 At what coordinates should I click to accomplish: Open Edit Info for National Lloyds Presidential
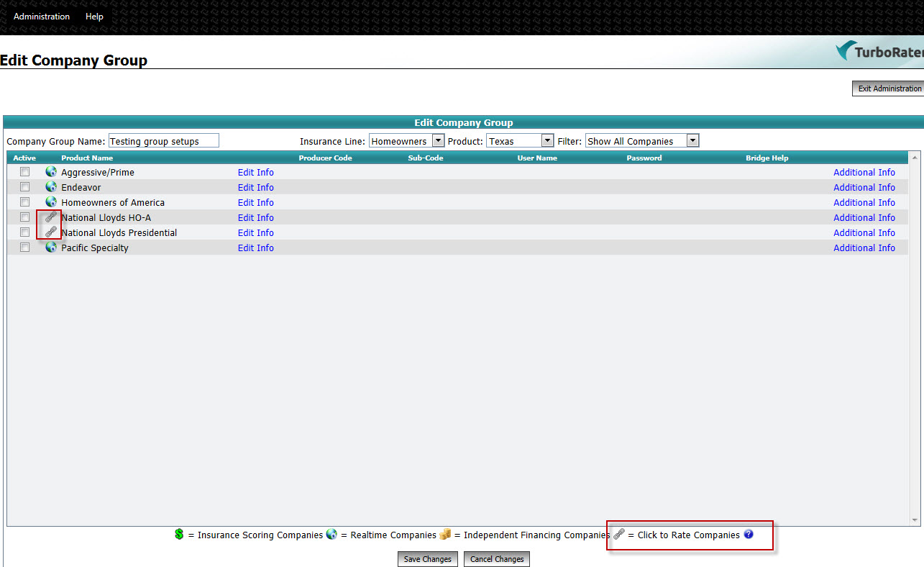(256, 233)
